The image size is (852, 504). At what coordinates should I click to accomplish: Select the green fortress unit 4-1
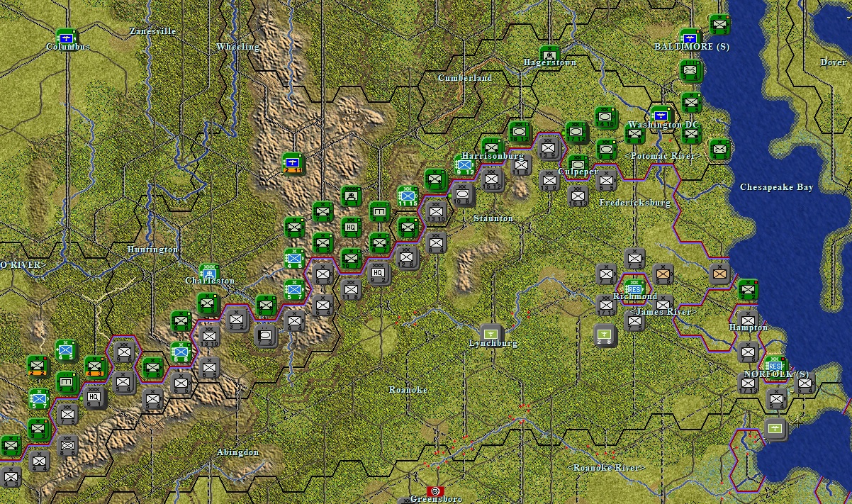[351, 196]
